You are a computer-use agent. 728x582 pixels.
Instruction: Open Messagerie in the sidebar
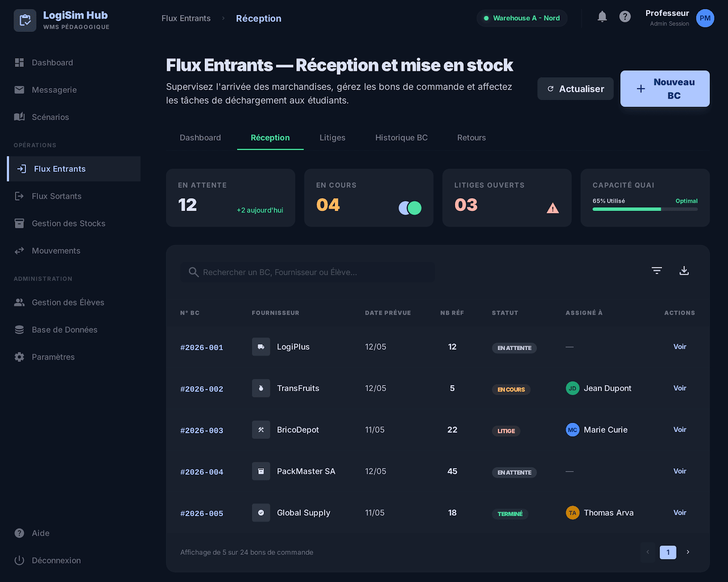click(x=74, y=90)
